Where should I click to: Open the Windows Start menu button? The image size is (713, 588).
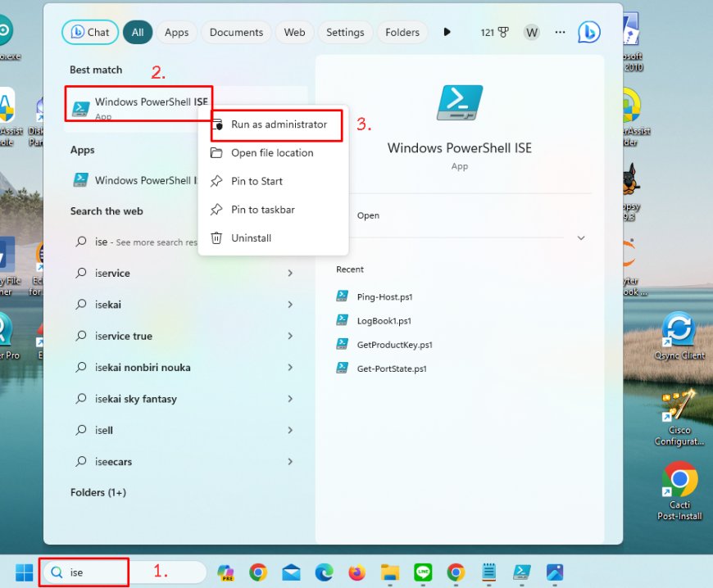tap(24, 572)
